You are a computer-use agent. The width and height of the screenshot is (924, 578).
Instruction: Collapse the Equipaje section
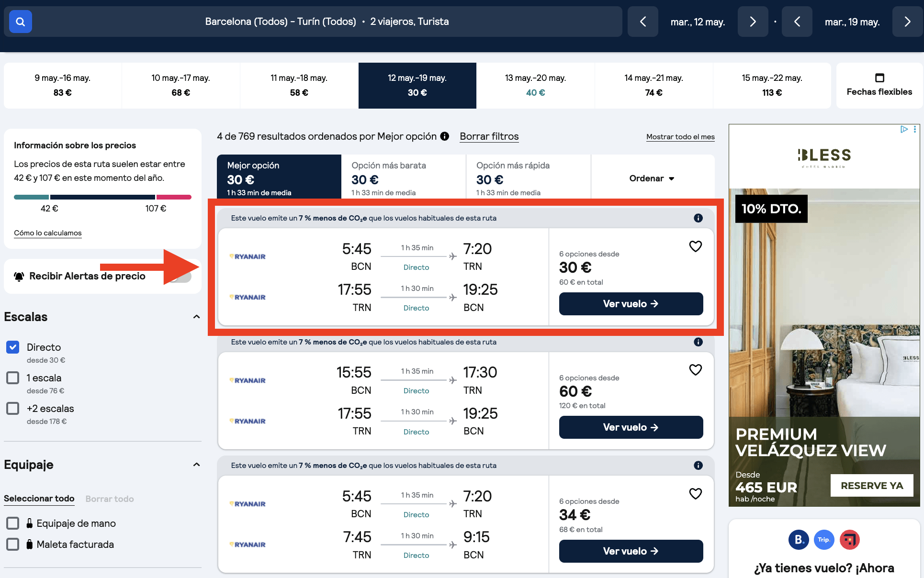[x=196, y=465]
